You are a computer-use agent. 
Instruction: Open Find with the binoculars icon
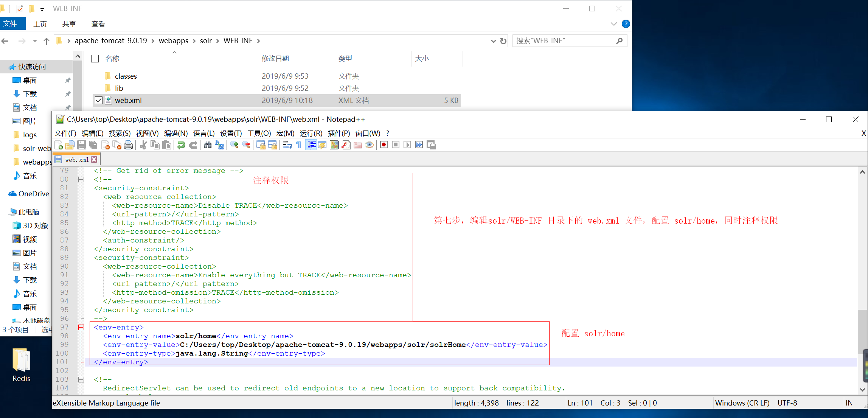click(x=208, y=145)
